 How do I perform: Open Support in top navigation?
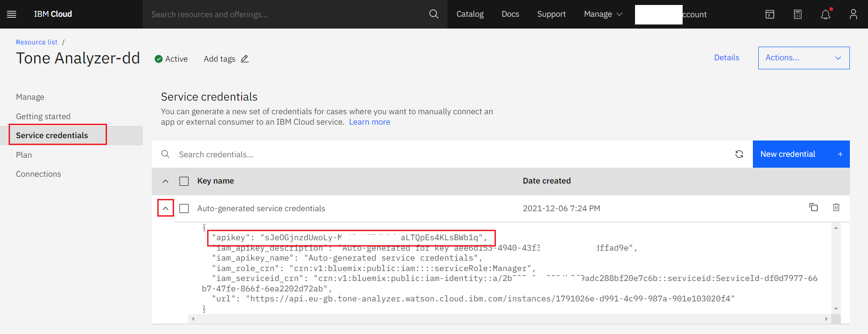click(551, 14)
